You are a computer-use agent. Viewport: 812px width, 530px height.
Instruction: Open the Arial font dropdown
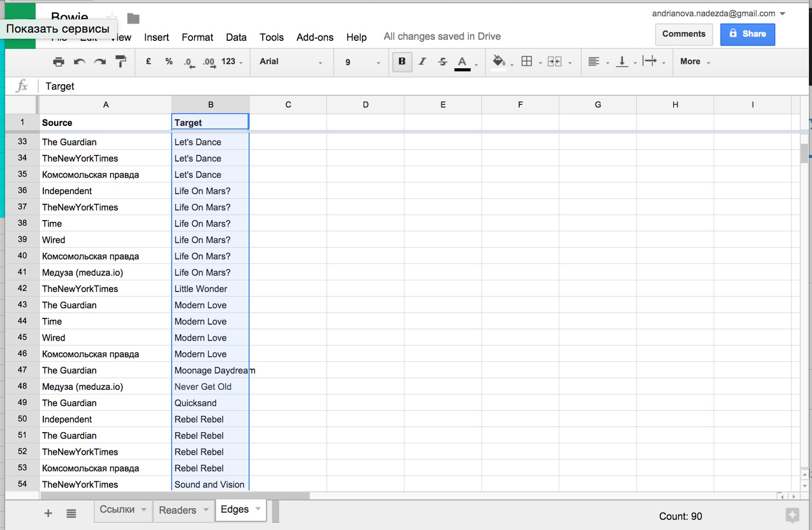click(x=291, y=62)
